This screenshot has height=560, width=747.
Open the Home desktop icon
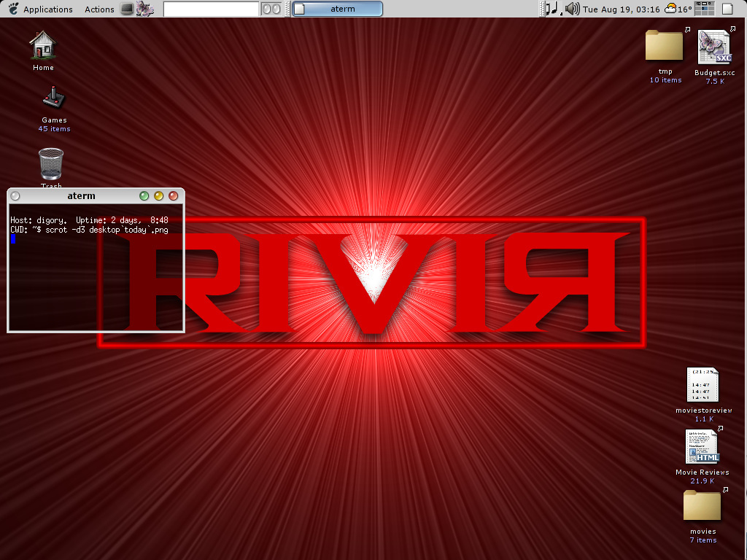point(43,45)
